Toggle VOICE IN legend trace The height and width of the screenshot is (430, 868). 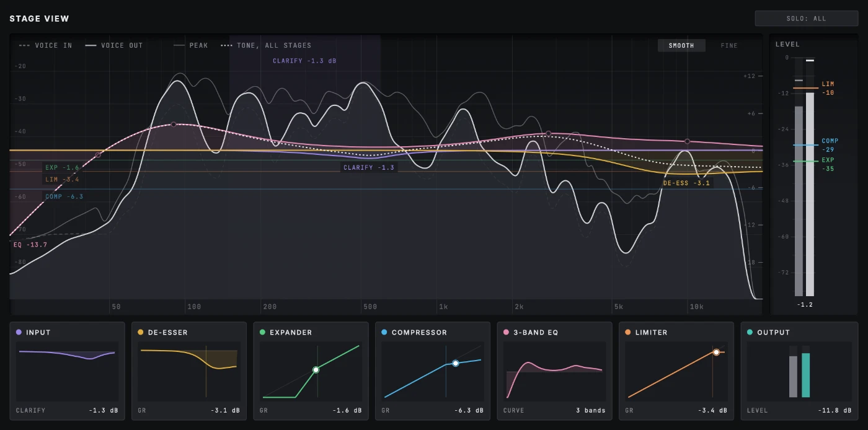(x=46, y=45)
